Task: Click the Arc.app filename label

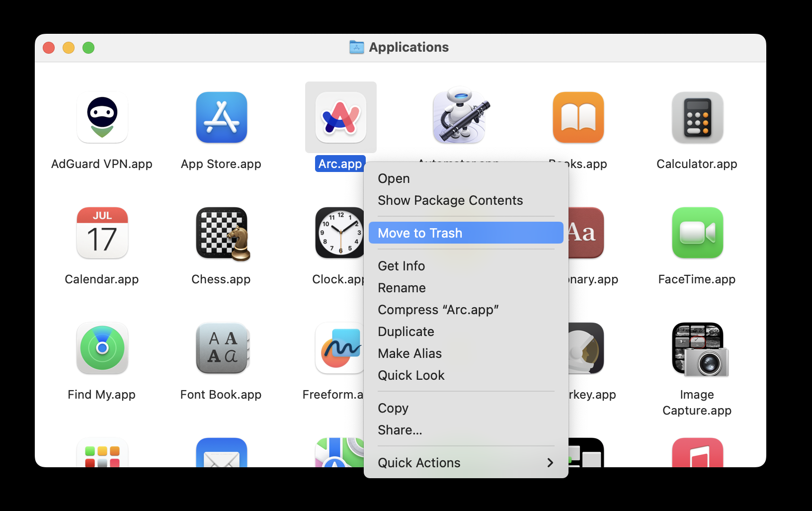Action: pos(340,164)
